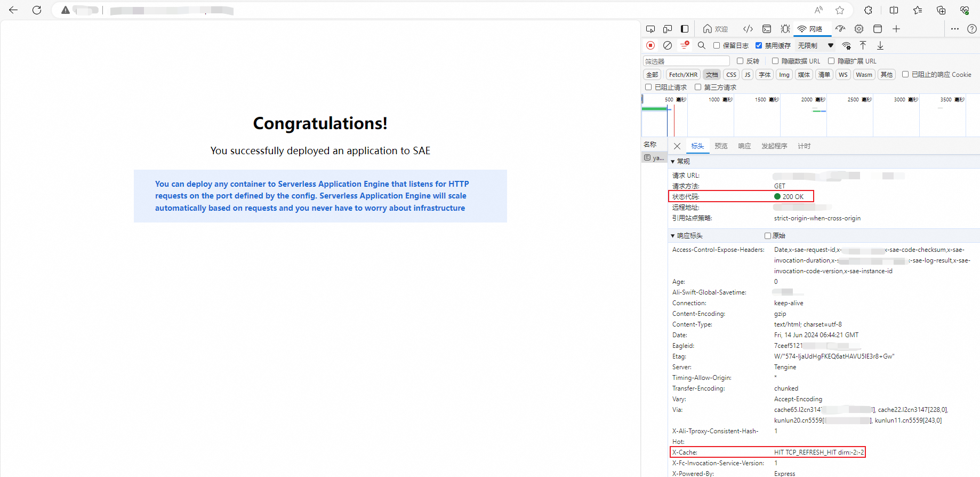Check the 隐藏扩展 URL checkbox
Screen dimensions: 980x477
831,61
